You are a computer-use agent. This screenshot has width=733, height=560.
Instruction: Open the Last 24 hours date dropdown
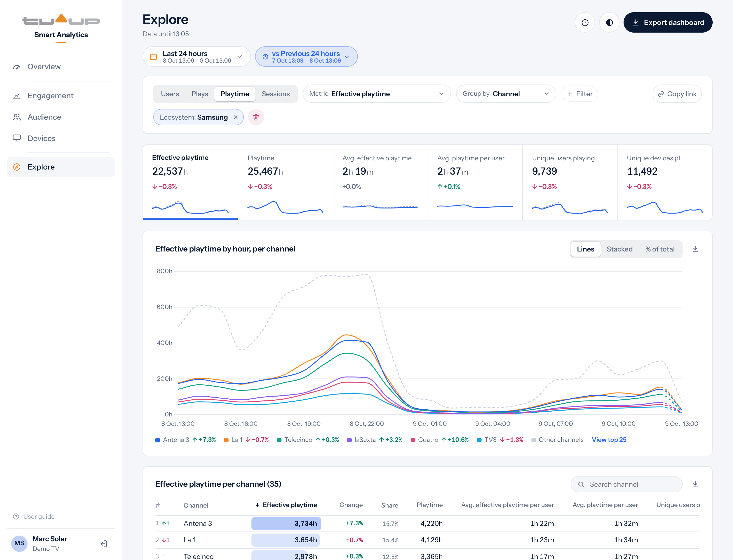(x=196, y=57)
